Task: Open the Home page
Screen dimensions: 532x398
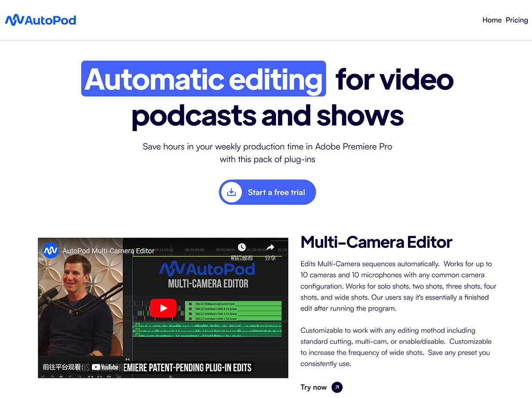Action: click(492, 20)
